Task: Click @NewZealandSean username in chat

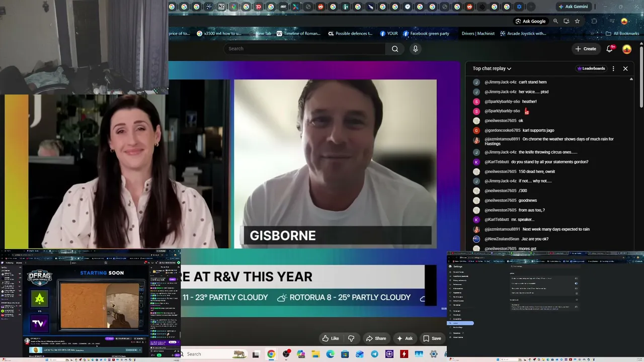Action: [x=502, y=239]
